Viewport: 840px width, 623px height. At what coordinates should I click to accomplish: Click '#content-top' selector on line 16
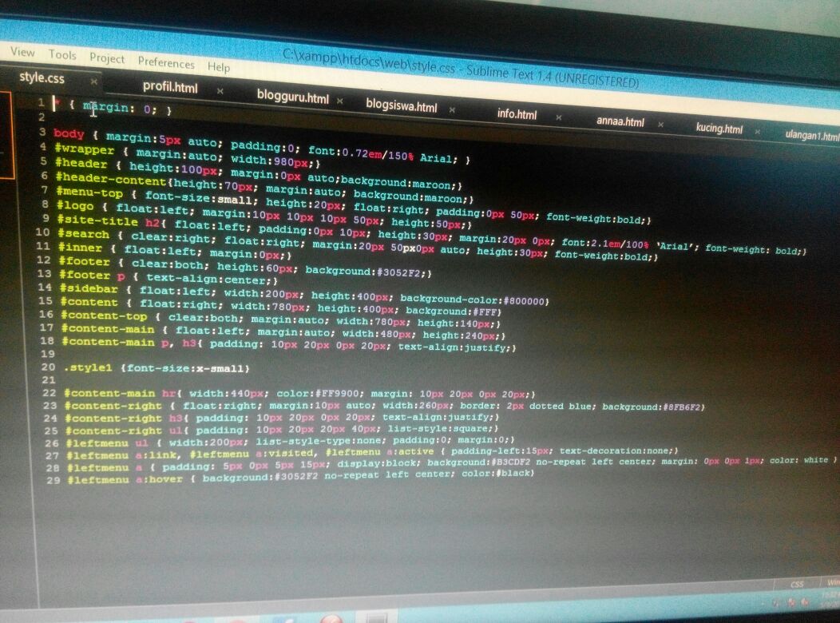pyautogui.click(x=104, y=316)
